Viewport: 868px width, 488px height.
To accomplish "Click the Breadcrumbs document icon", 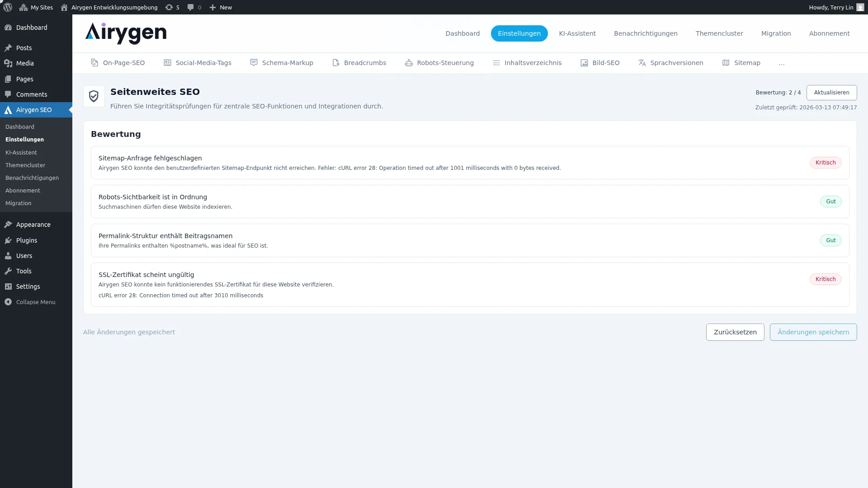I will [335, 63].
